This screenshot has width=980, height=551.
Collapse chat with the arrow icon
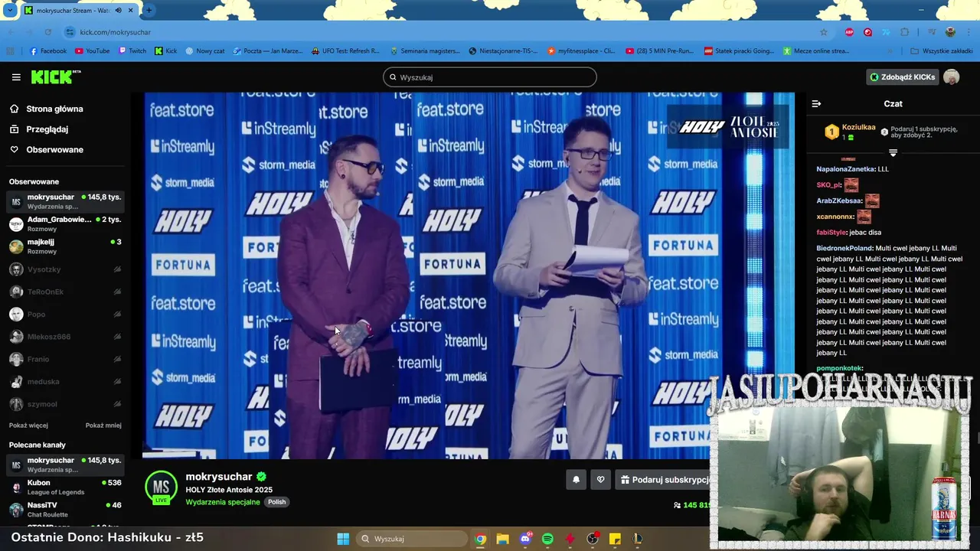point(816,103)
